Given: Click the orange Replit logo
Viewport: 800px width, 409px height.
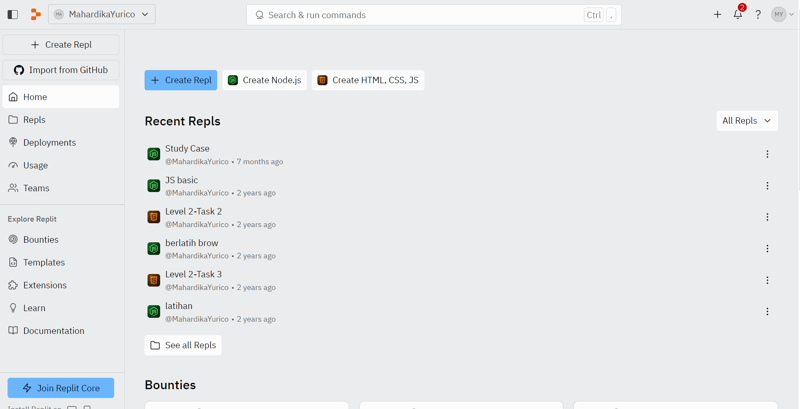Looking at the screenshot, I should click(35, 14).
